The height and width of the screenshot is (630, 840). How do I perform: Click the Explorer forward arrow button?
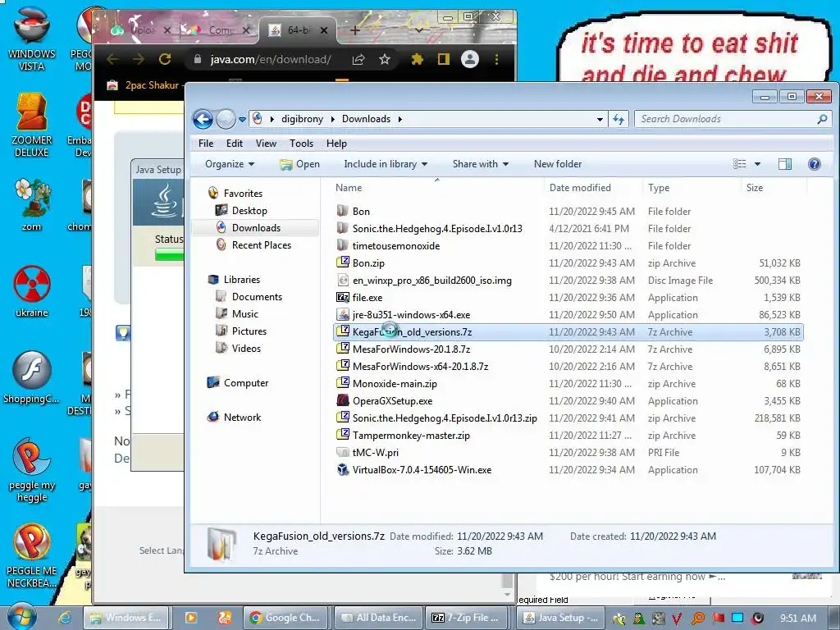226,119
